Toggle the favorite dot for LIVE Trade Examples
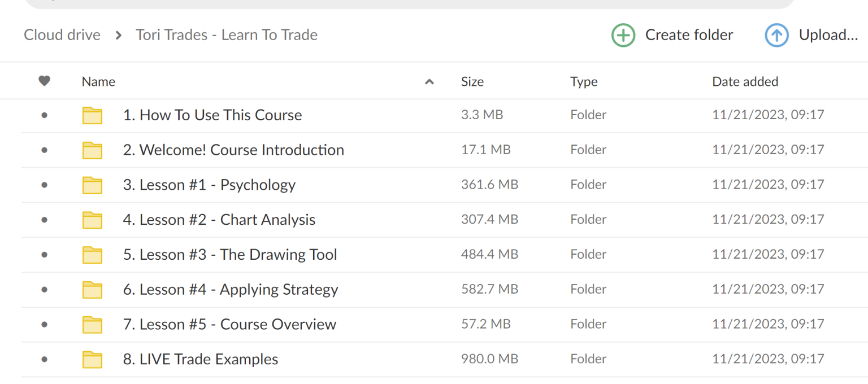This screenshot has width=868, height=384. pyautogui.click(x=44, y=359)
